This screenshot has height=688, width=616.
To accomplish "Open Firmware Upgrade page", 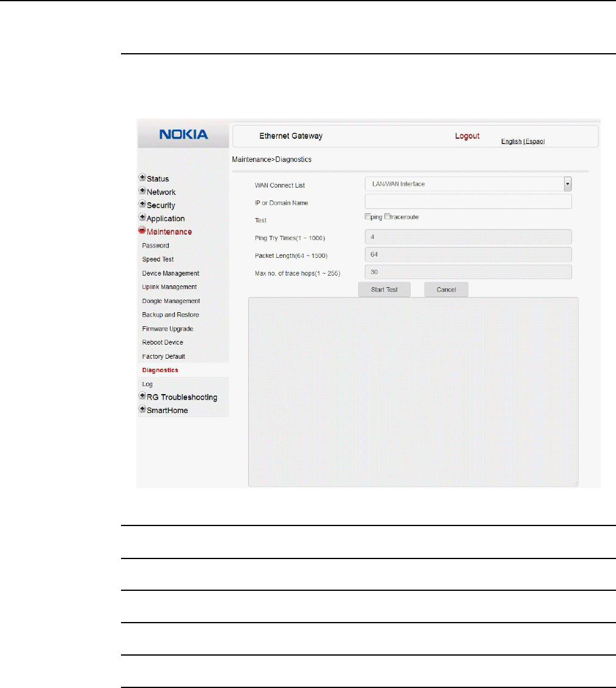I will coord(167,329).
